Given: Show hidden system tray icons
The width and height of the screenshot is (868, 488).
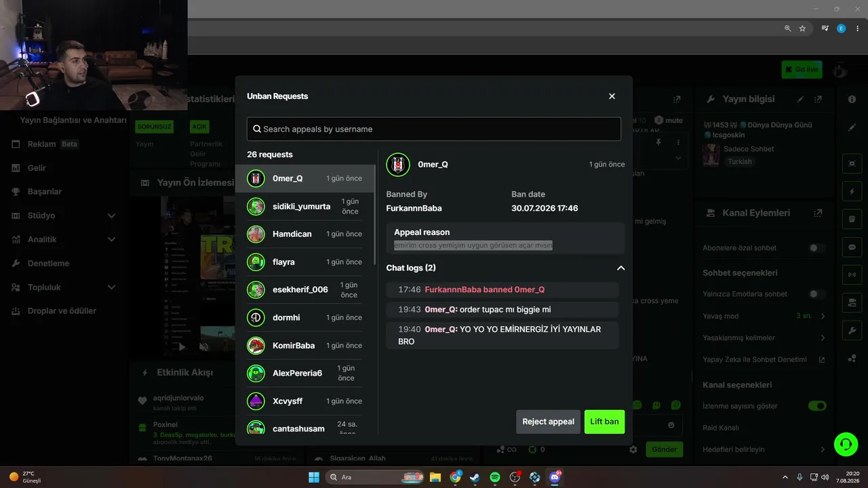Looking at the screenshot, I should coord(785,477).
